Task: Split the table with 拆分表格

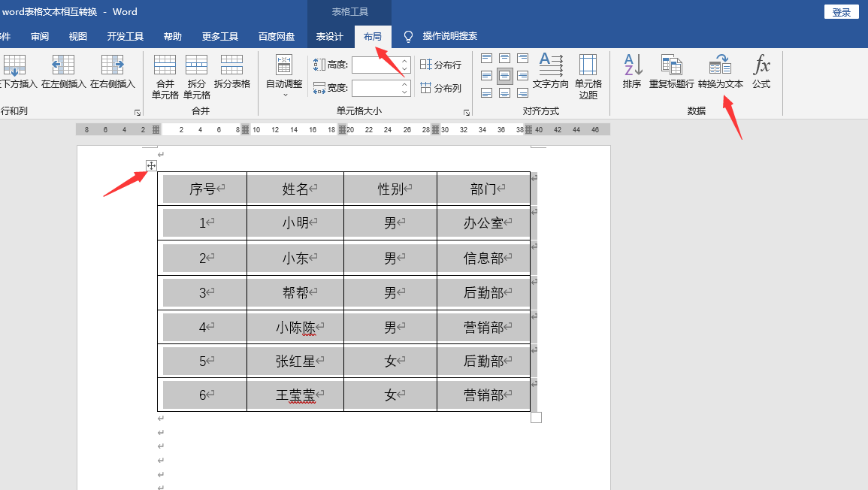Action: [x=232, y=71]
